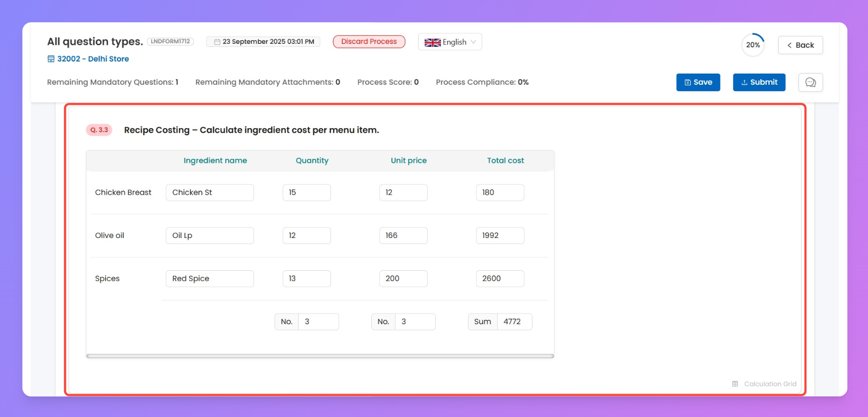Select the Spices unit price field

[x=403, y=278]
